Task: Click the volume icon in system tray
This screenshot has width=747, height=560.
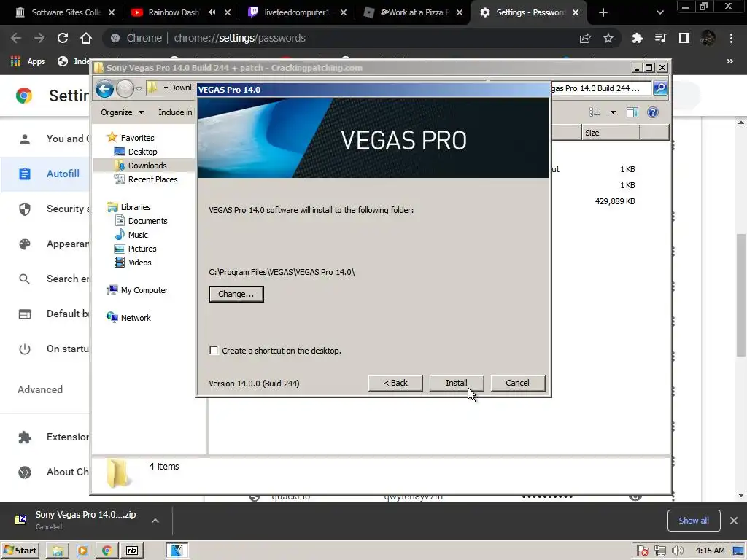Action: click(x=678, y=551)
